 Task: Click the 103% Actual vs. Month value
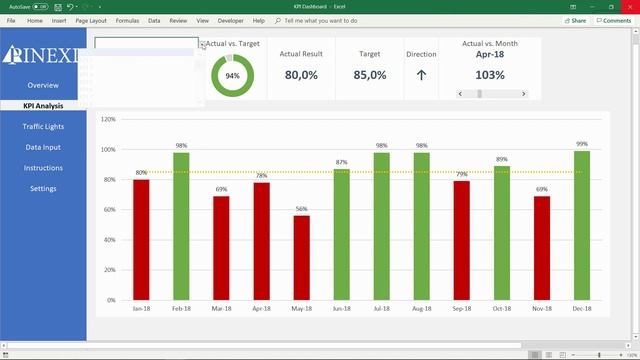pos(490,75)
